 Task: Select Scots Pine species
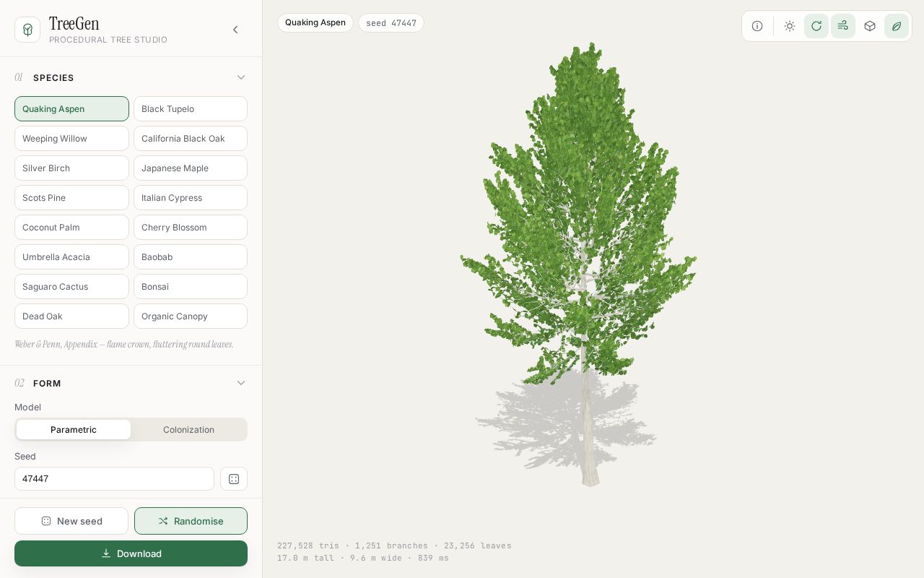pyautogui.click(x=71, y=198)
